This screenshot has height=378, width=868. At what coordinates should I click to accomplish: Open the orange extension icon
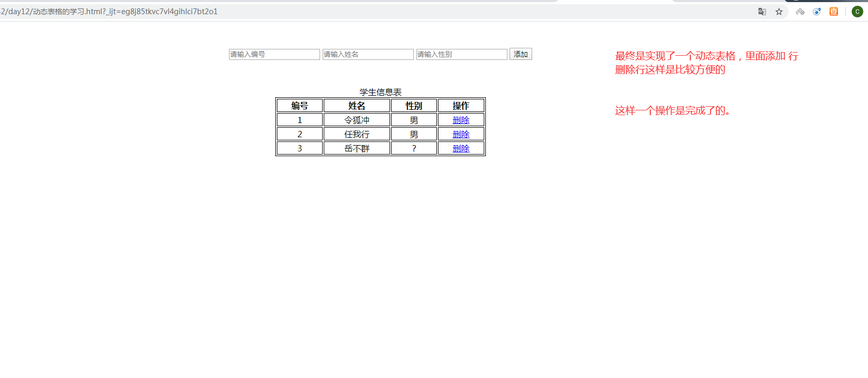point(834,12)
